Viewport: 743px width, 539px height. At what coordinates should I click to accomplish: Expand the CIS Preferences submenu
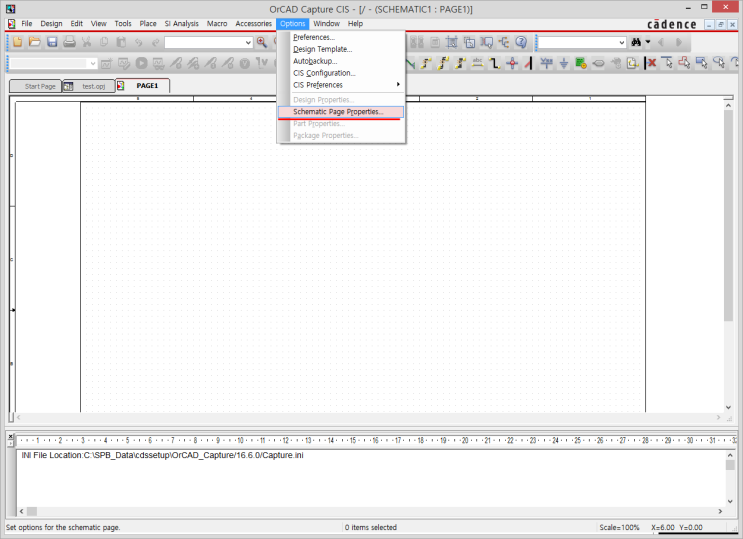click(x=341, y=85)
